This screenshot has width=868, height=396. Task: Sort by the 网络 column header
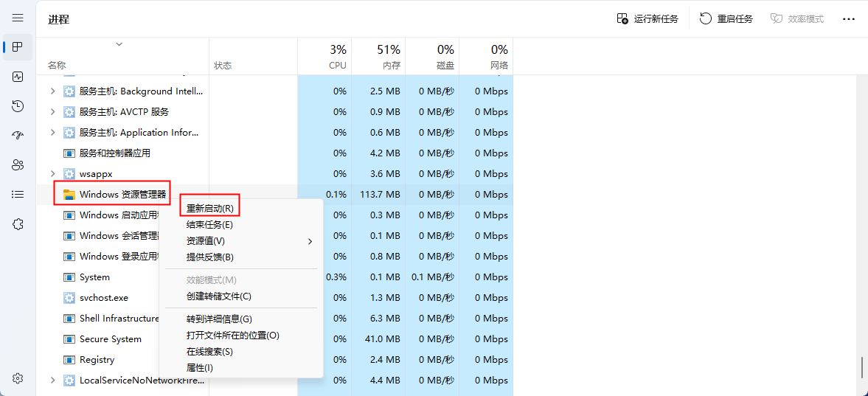click(x=499, y=66)
